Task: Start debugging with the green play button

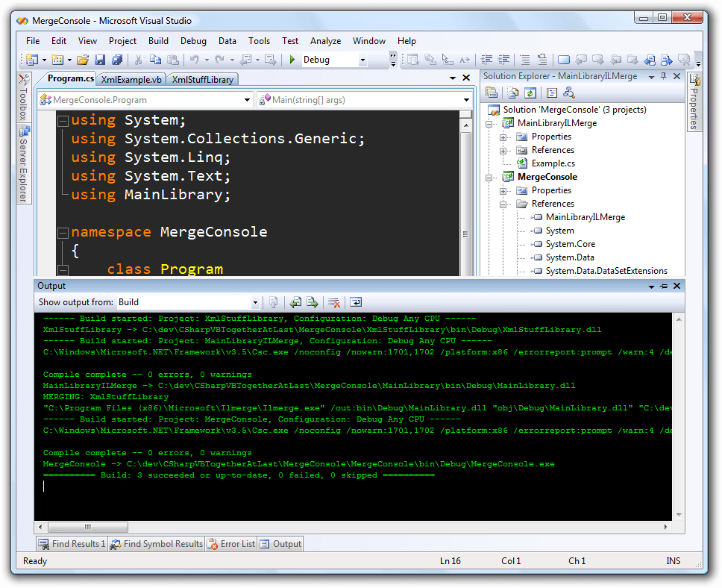Action: pos(292,58)
